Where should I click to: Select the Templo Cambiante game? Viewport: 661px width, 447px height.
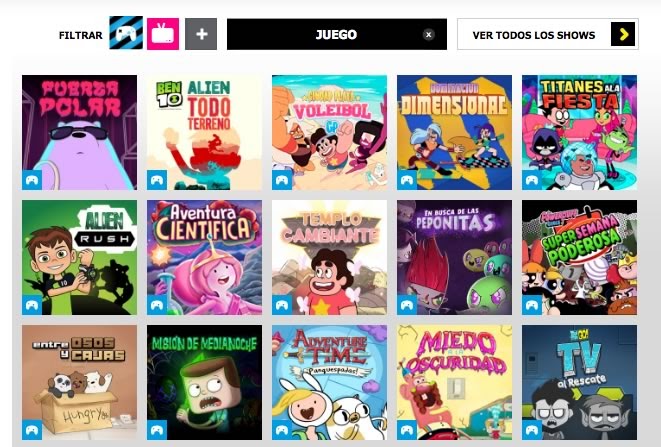click(x=329, y=257)
